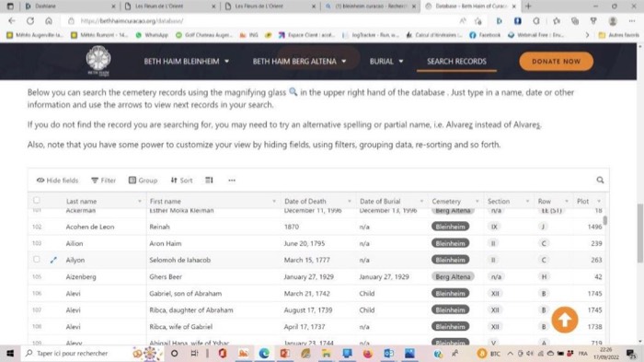Select the SEARCH RECORDS menu item
Image resolution: width=644 pixels, height=362 pixels.
click(456, 62)
